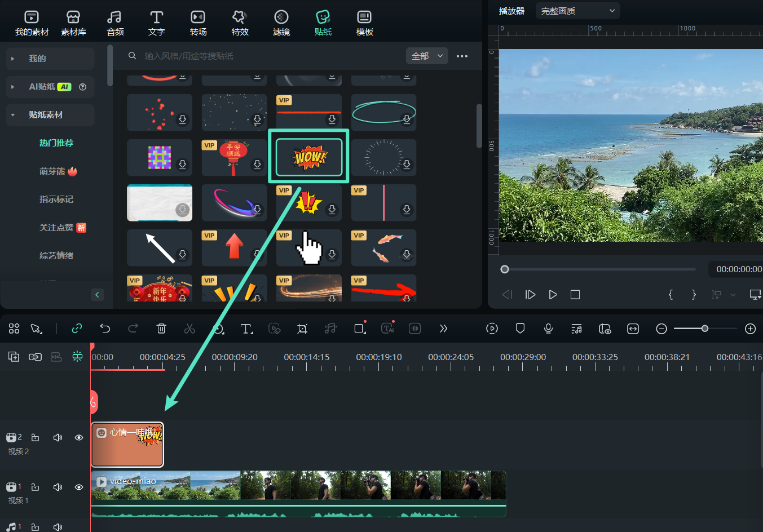Undo the last edit in timeline toolbar
The image size is (763, 532).
[x=105, y=329]
